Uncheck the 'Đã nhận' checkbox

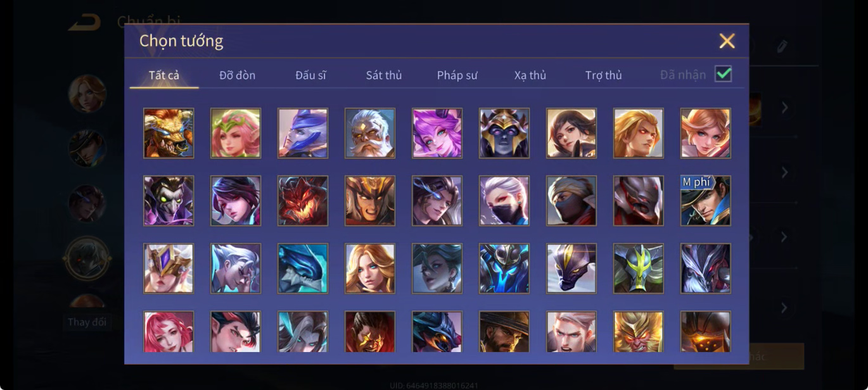pos(723,74)
